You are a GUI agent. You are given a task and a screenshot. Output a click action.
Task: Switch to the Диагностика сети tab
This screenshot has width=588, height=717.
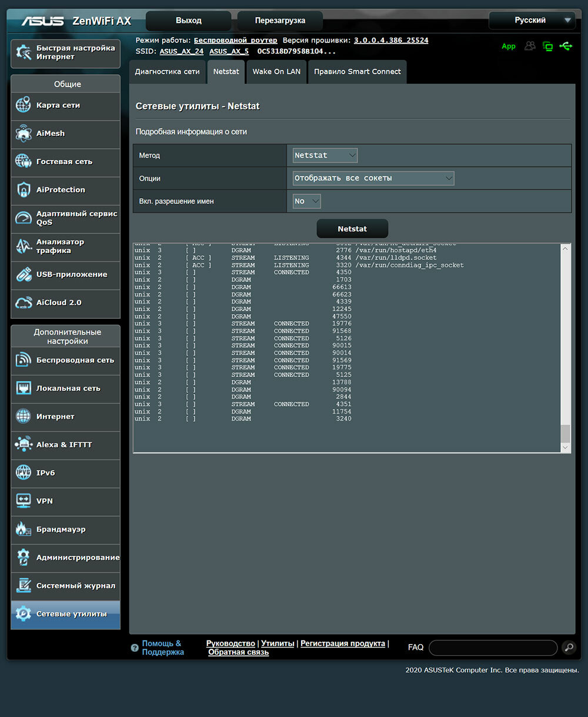click(x=168, y=72)
